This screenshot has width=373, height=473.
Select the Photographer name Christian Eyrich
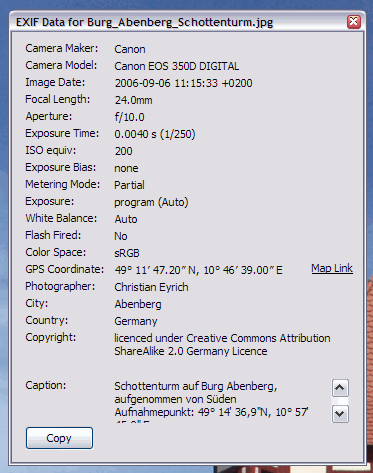[x=151, y=287]
